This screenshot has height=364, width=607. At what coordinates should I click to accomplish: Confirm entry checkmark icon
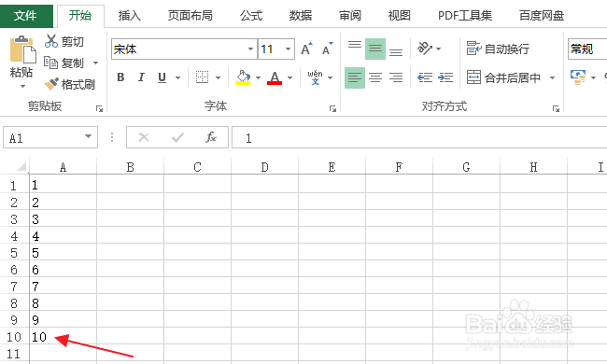coord(177,137)
